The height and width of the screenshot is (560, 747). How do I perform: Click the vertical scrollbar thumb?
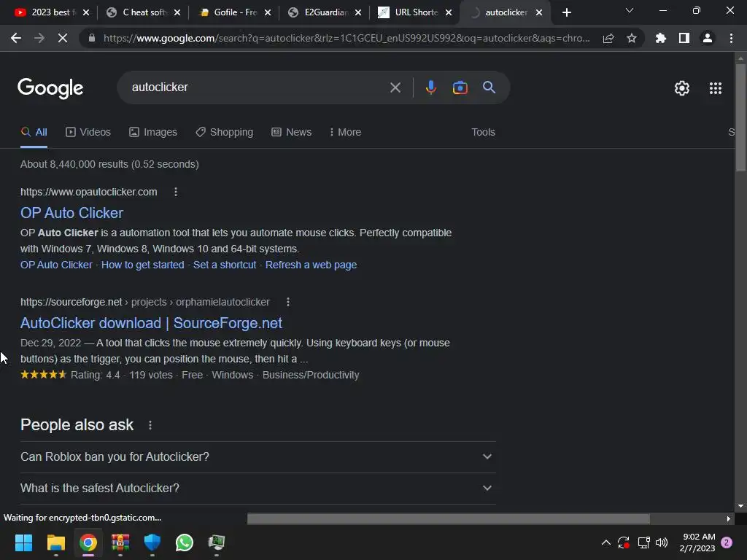coord(740,117)
